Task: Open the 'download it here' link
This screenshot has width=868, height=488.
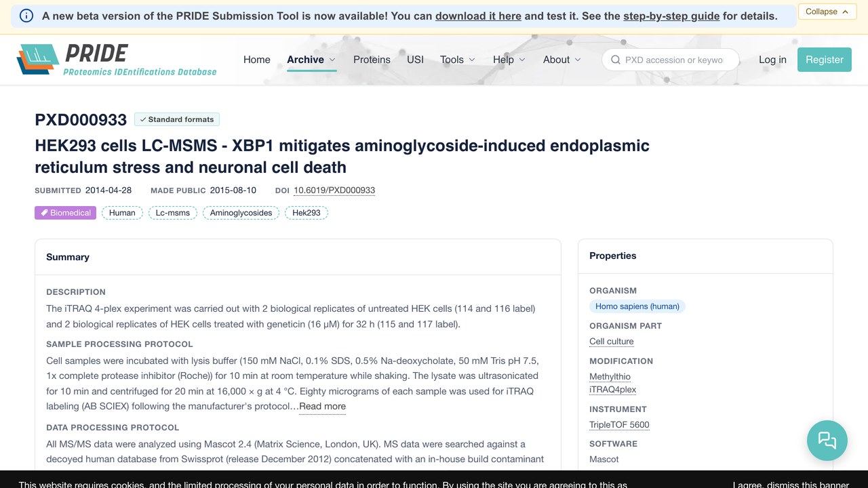Action: (x=478, y=16)
